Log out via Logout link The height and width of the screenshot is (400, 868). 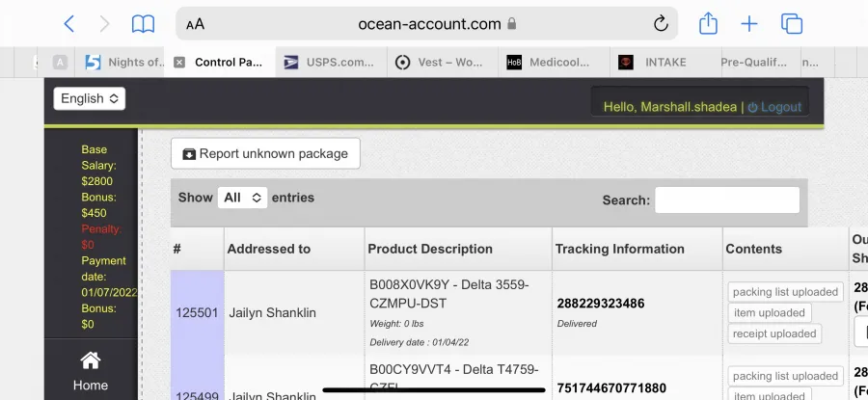[774, 107]
